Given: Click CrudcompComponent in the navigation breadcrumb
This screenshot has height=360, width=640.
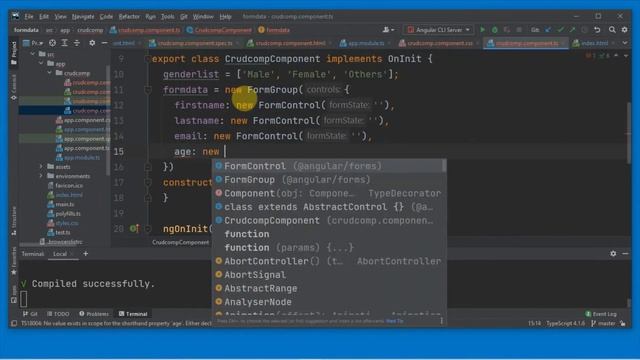Looking at the screenshot, I should click(x=219, y=30).
